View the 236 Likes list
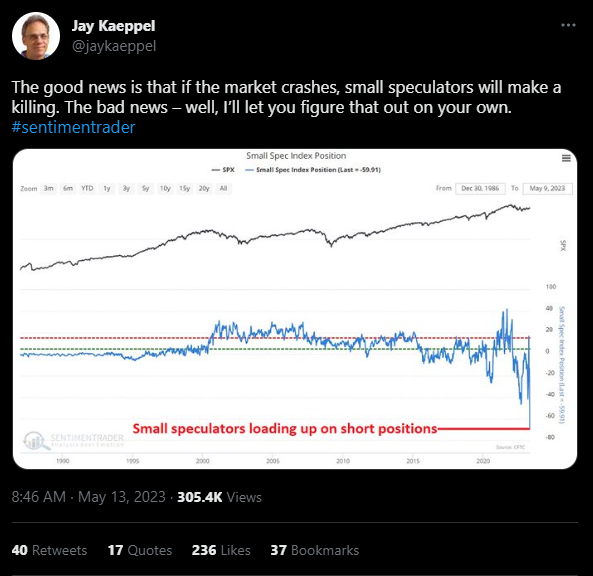 click(221, 550)
